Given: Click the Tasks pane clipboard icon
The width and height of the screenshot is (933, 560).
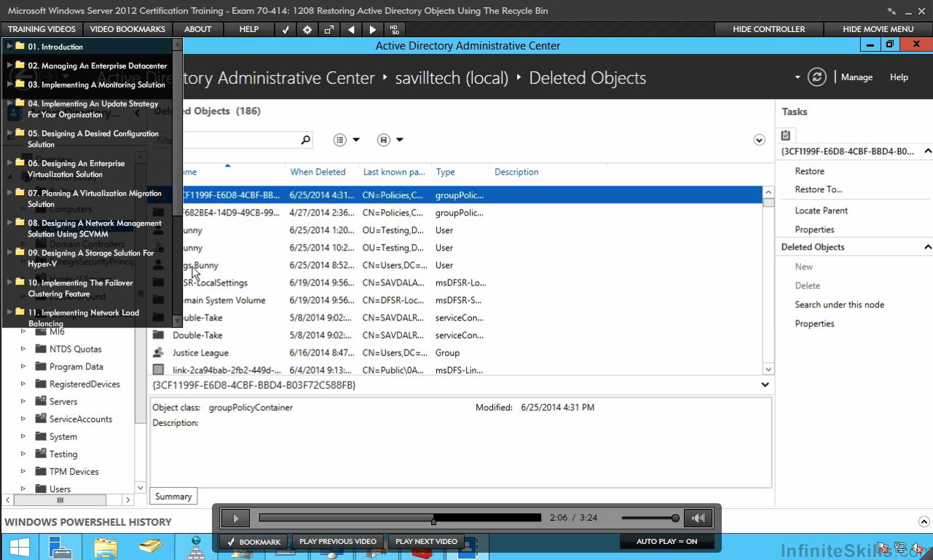Looking at the screenshot, I should (x=786, y=135).
